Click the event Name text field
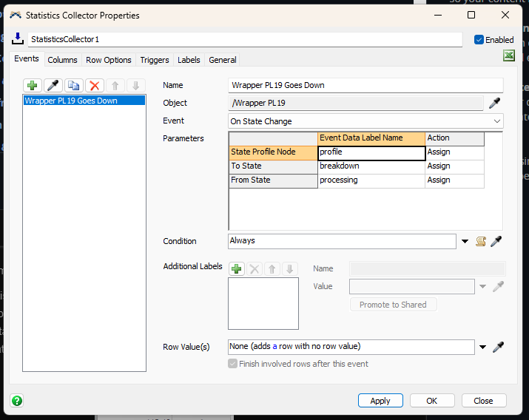The image size is (529, 420). pos(365,85)
